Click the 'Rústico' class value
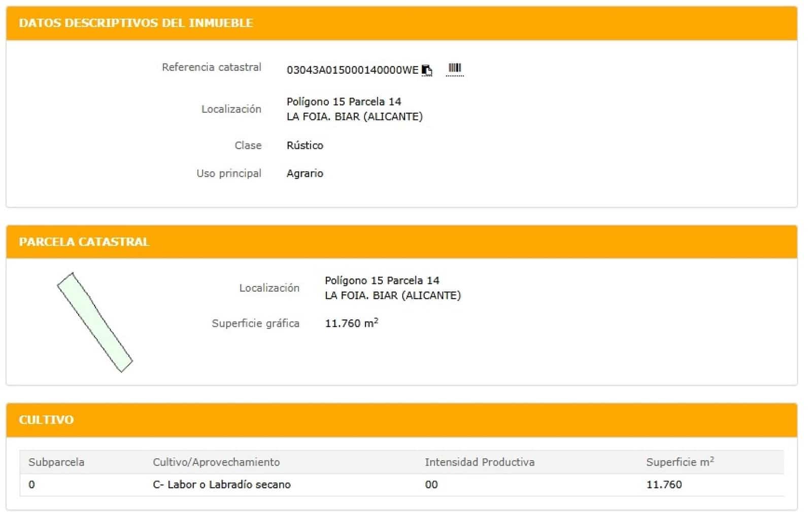 (x=304, y=145)
